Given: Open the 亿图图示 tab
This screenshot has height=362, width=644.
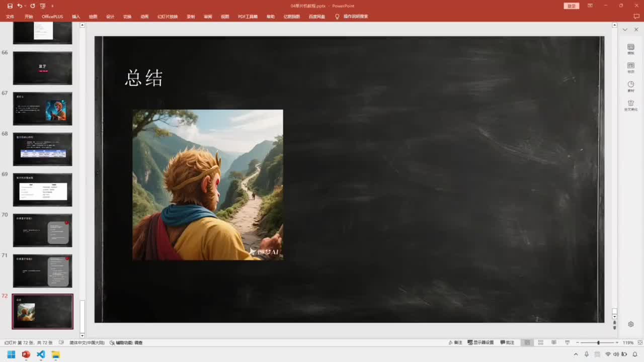Looking at the screenshot, I should click(x=292, y=17).
